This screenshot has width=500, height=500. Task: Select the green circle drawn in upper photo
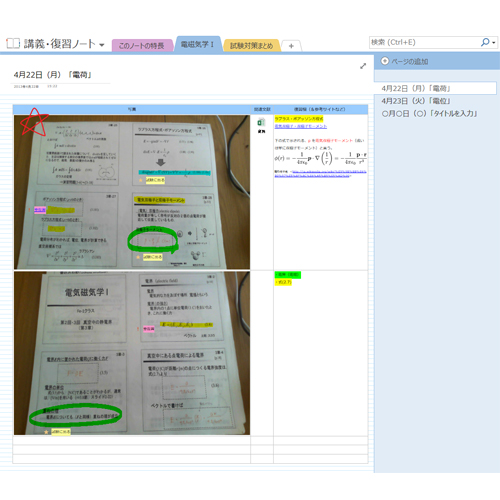153,240
